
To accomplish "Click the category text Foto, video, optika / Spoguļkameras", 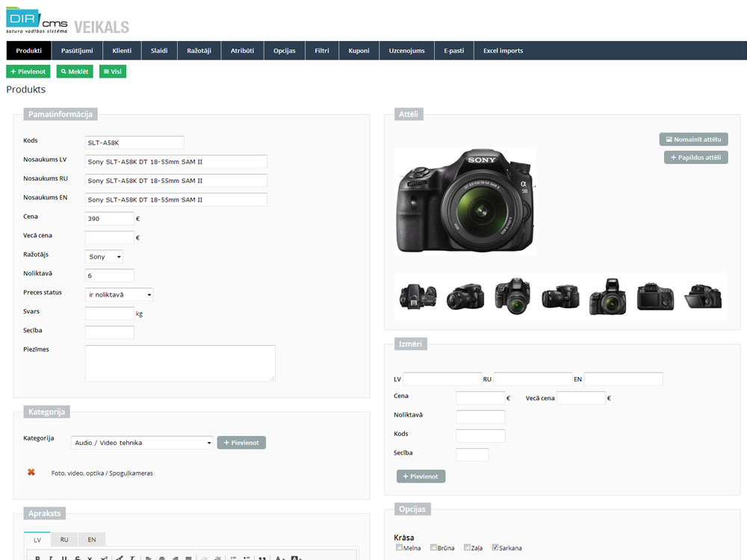I will pyautogui.click(x=102, y=473).
